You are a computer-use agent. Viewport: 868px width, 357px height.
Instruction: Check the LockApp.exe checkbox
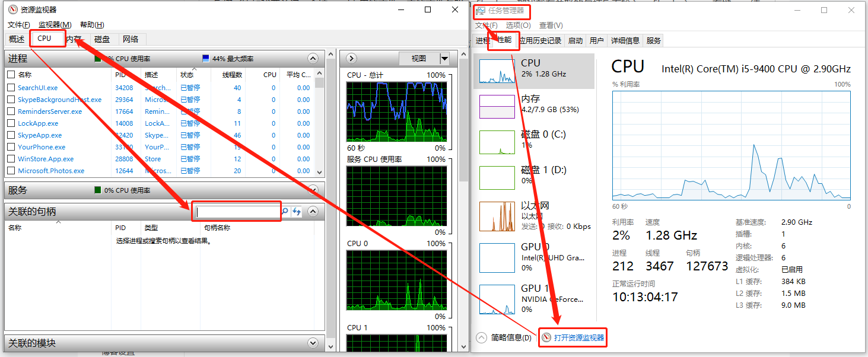point(11,123)
